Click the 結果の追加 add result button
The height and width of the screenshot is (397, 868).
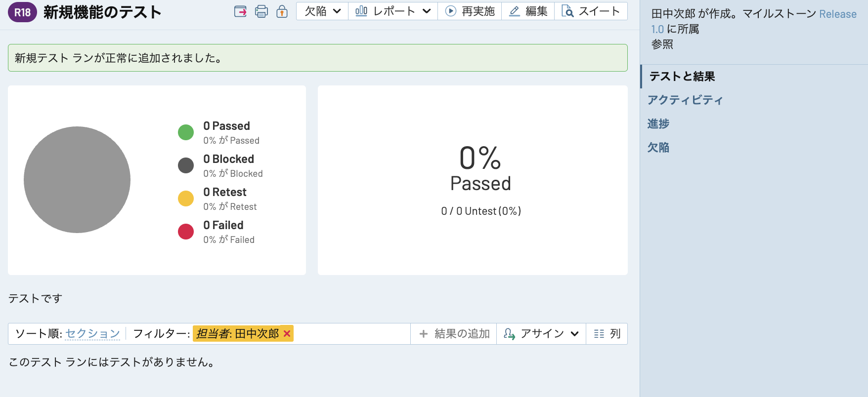coord(454,334)
